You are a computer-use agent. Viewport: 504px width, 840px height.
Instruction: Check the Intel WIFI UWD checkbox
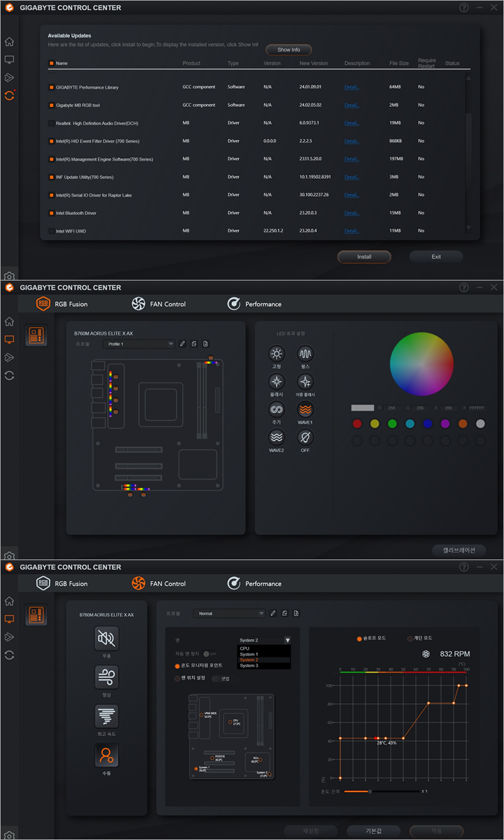coord(52,231)
